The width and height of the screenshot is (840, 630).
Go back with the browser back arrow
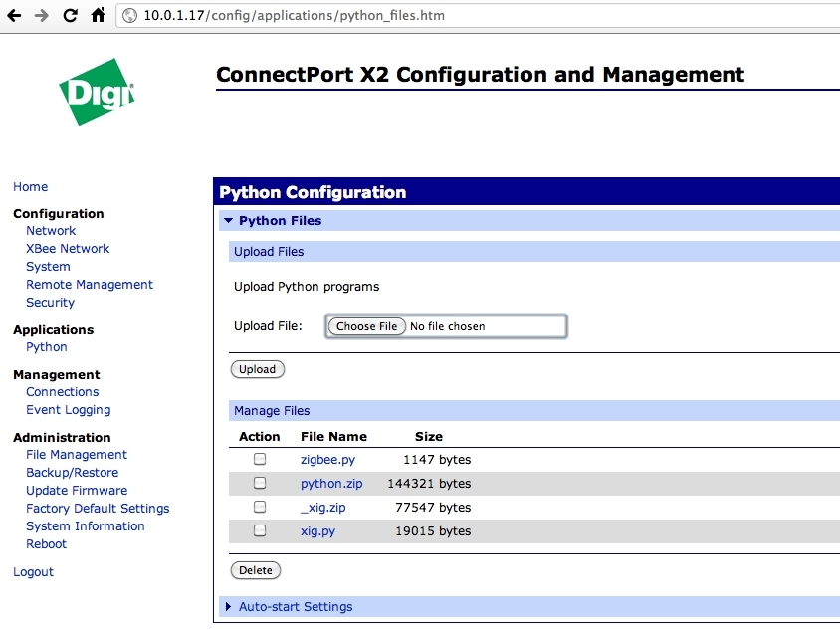click(15, 16)
